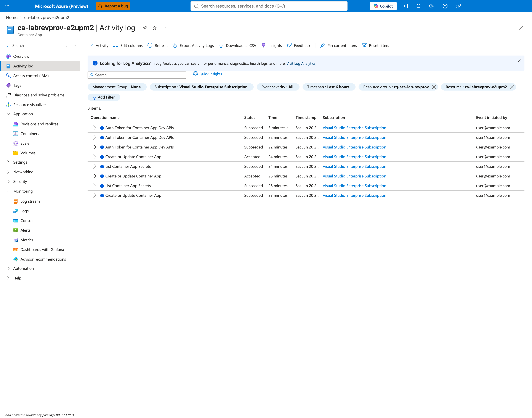Image resolution: width=532 pixels, height=418 pixels.
Task: Click Report a bug button
Action: 113,6
